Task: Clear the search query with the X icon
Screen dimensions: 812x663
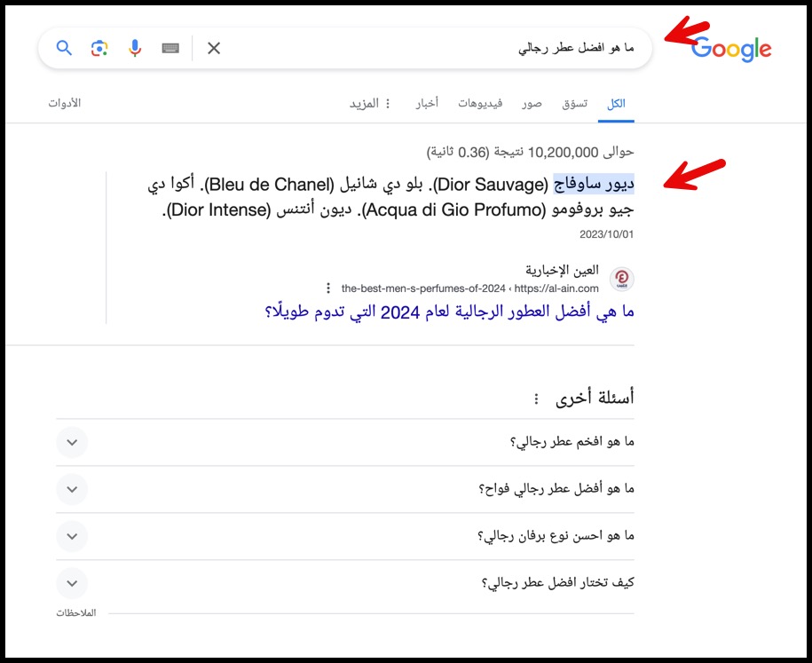Action: coord(213,49)
